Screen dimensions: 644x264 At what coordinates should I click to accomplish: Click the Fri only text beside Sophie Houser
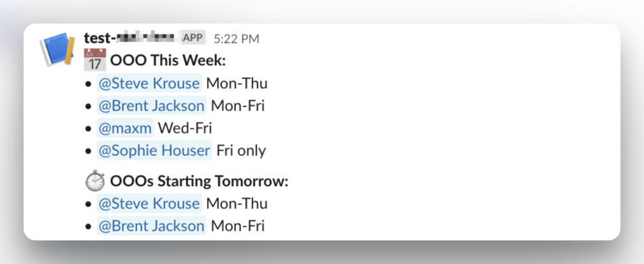point(241,151)
